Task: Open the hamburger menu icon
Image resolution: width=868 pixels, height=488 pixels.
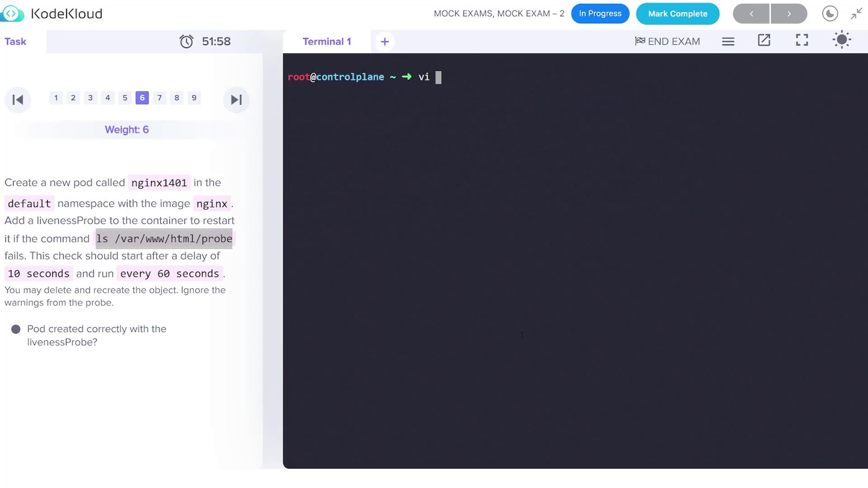Action: tap(728, 42)
